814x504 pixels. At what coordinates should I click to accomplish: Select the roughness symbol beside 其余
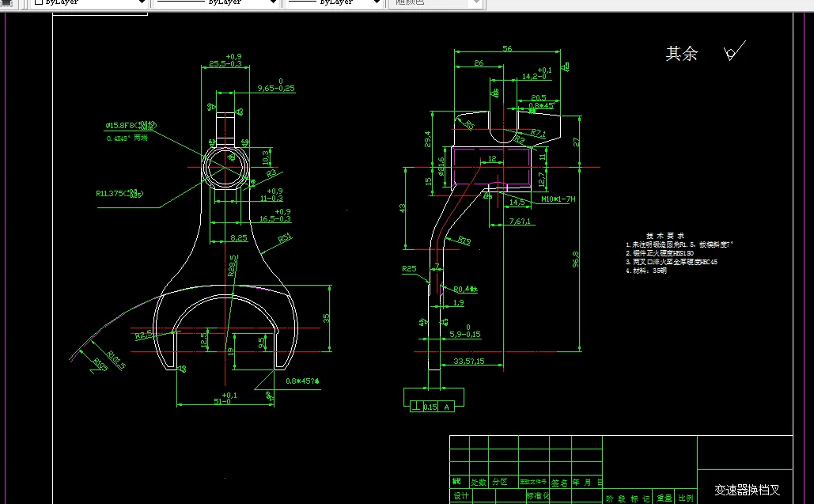click(734, 51)
